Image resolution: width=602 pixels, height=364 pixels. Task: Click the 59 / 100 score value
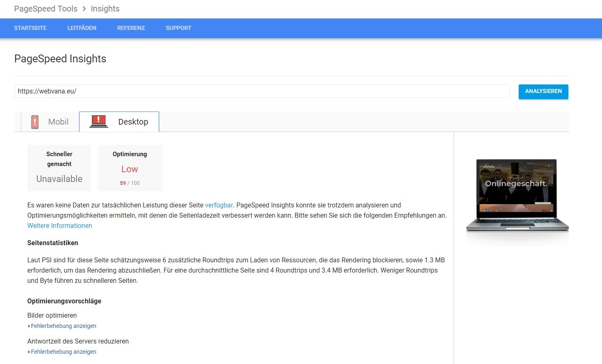coord(130,183)
